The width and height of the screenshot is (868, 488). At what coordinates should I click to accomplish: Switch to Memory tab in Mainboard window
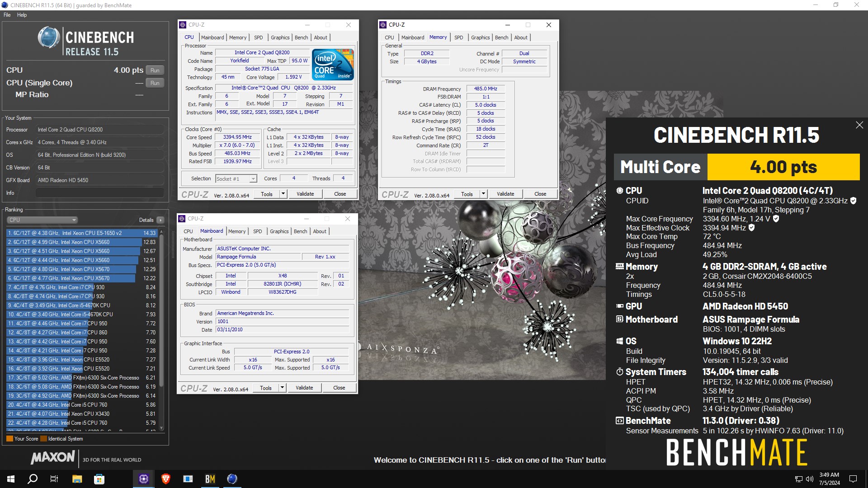[237, 231]
